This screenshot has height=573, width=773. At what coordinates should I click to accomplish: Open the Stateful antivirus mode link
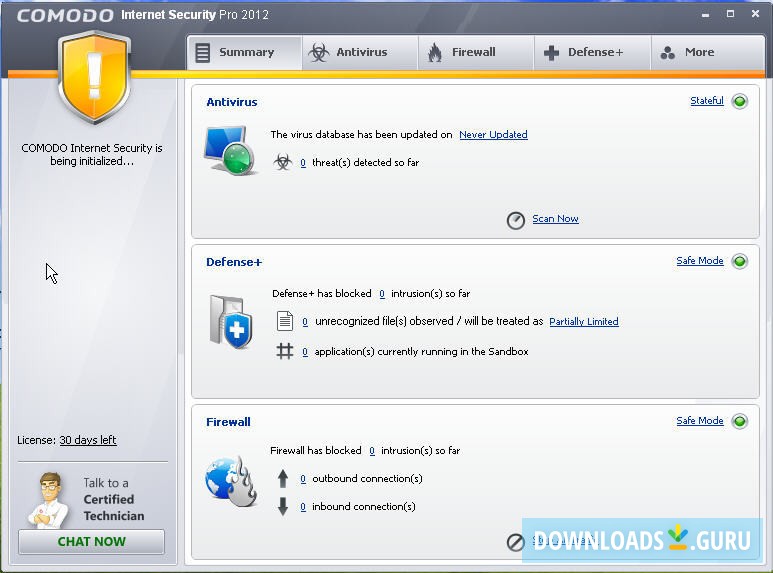click(x=706, y=101)
